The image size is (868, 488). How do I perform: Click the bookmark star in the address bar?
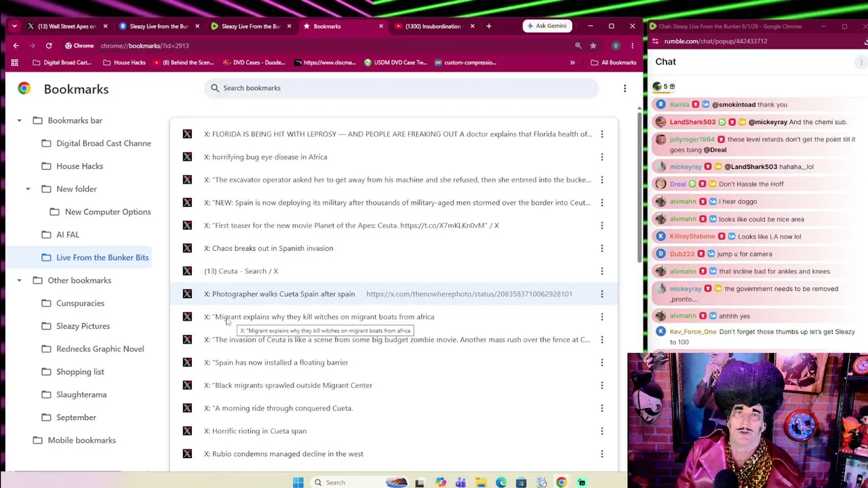point(593,45)
